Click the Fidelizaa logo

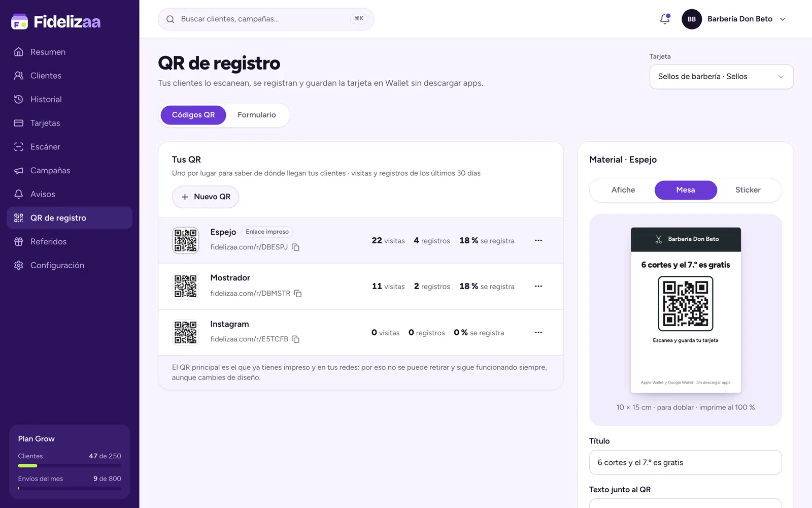(56, 21)
